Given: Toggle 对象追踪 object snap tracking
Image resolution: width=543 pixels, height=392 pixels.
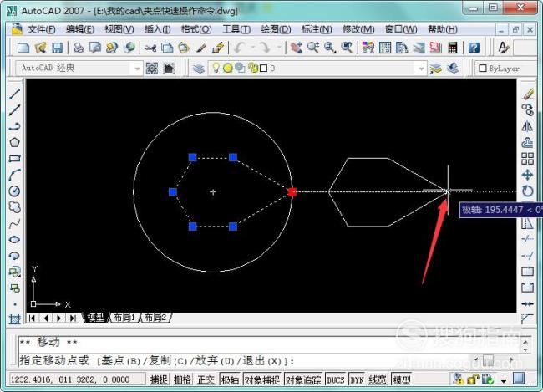Looking at the screenshot, I should [303, 379].
